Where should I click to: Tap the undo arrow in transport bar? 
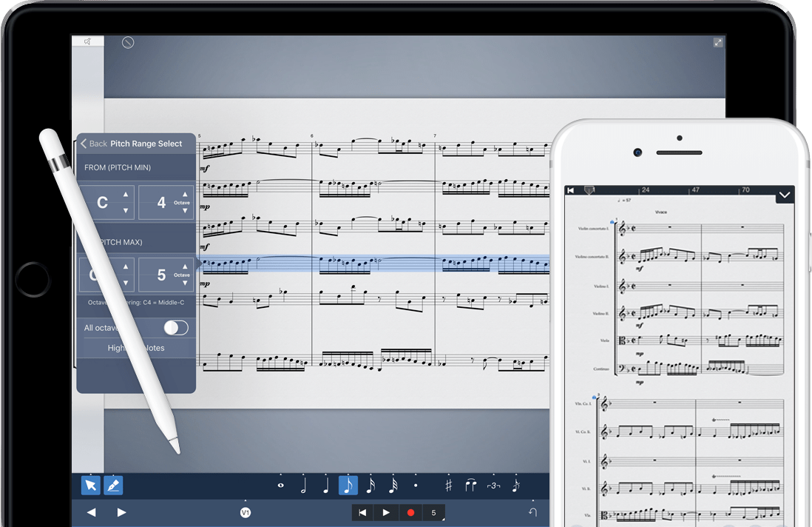(x=532, y=511)
